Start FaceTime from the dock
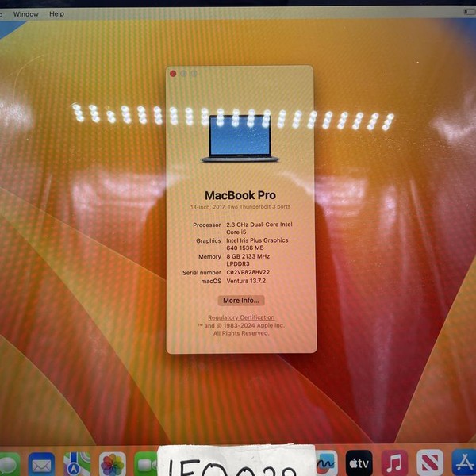The width and height of the screenshot is (476, 476). point(146,464)
